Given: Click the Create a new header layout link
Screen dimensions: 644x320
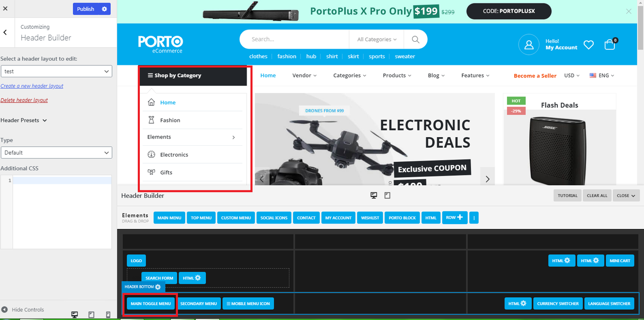Looking at the screenshot, I should pyautogui.click(x=32, y=86).
